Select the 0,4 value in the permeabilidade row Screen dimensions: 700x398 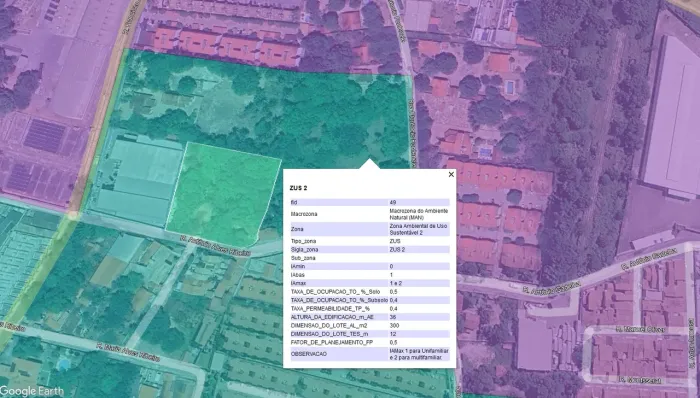coord(393,309)
